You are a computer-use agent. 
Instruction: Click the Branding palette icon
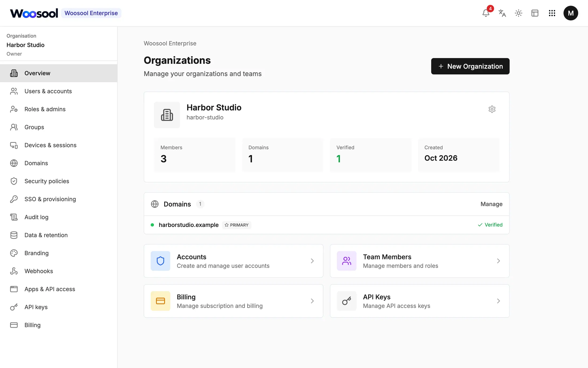pyautogui.click(x=14, y=253)
